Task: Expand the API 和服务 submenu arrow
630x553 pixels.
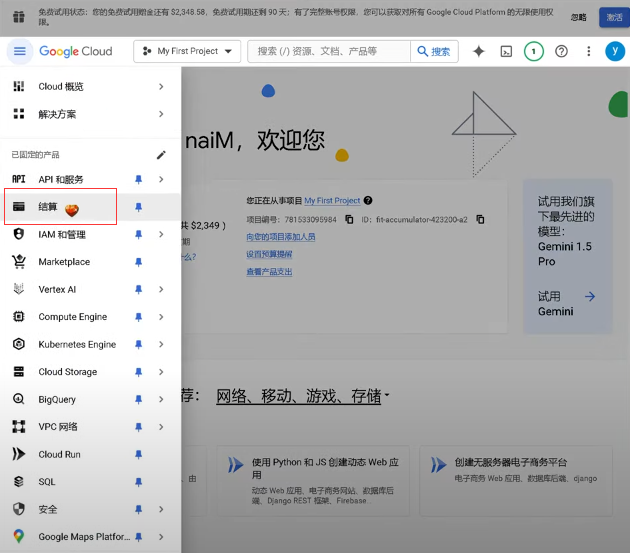Action: tap(161, 179)
